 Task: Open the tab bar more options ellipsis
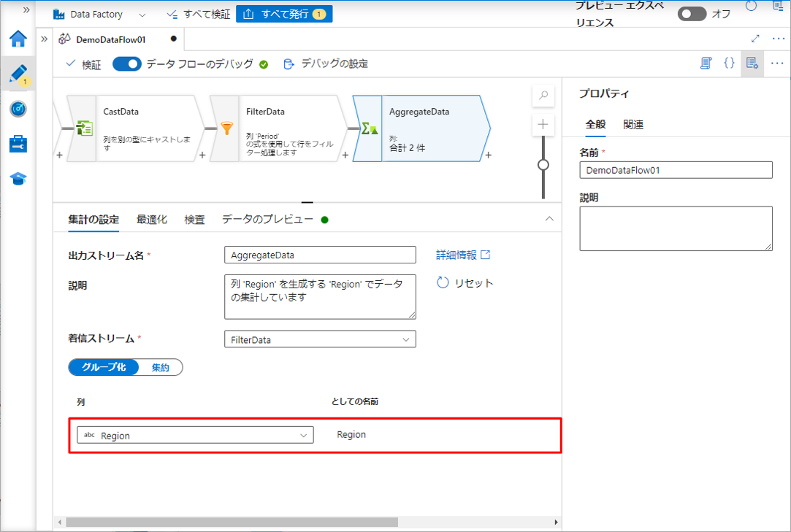[779, 39]
